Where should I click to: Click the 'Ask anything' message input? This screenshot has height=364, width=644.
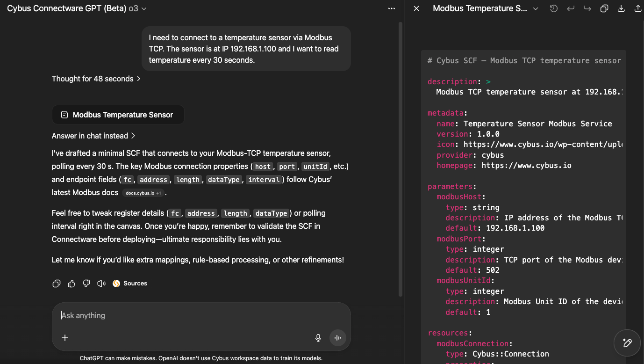[187, 315]
